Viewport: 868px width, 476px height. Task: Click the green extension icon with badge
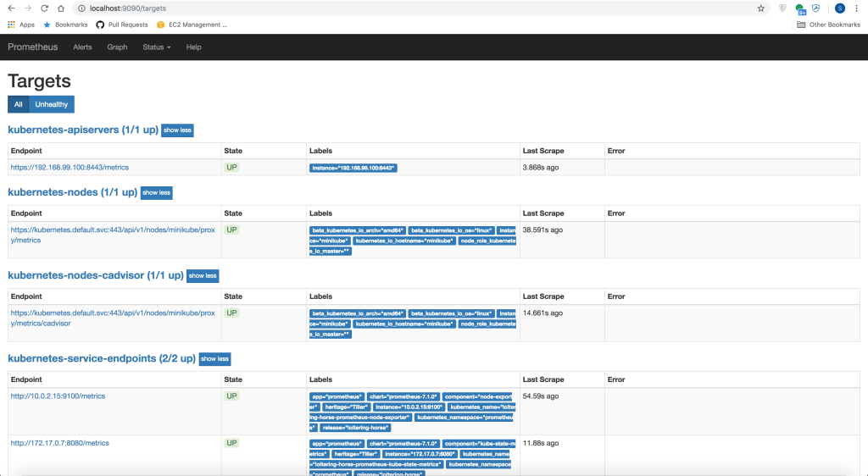(800, 8)
